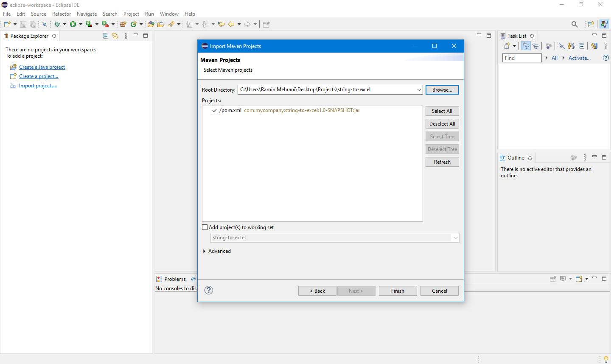The image size is (611, 364).
Task: Click Link with Editor in Package Explorer
Action: click(115, 36)
